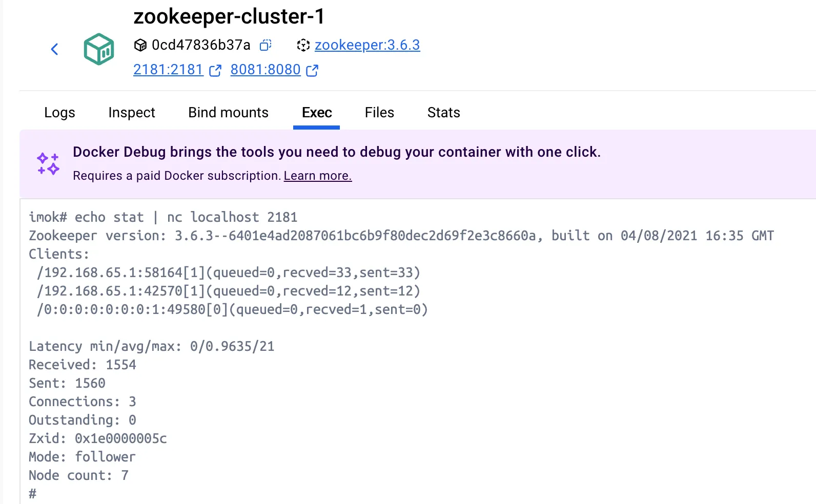Switch to the Inspect tab
The height and width of the screenshot is (504, 816).
132,113
